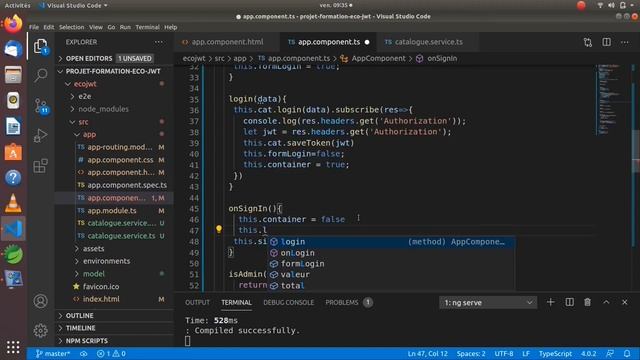Screen dimensions: 640x360
Task: Open the notifications bell in status bar
Action: coord(627,353)
